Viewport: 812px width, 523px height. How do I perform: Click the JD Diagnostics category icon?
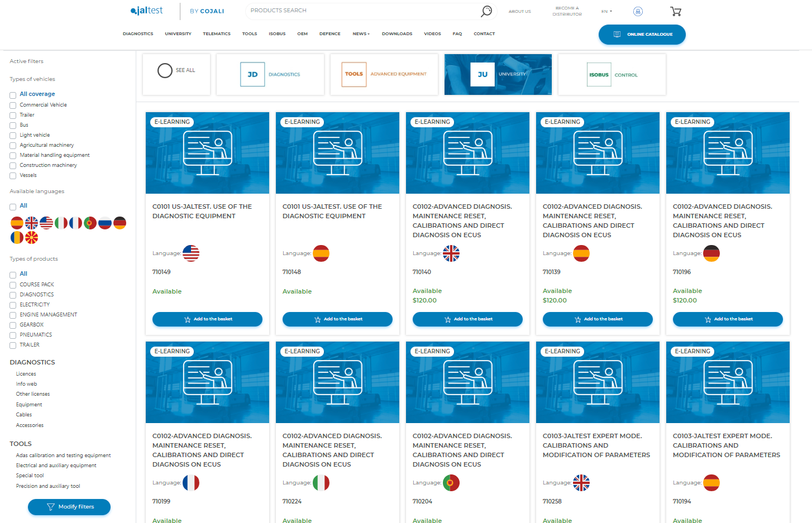click(x=252, y=74)
